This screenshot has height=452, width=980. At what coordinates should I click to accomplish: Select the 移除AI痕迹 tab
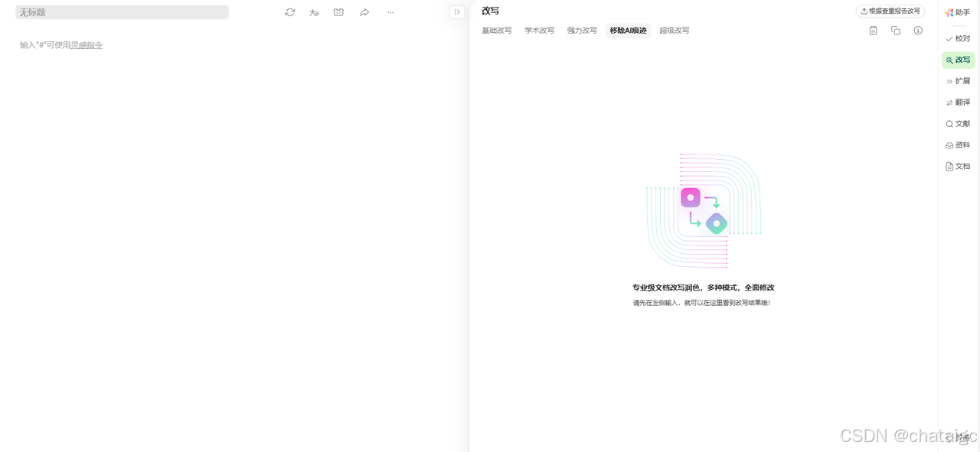point(628,31)
